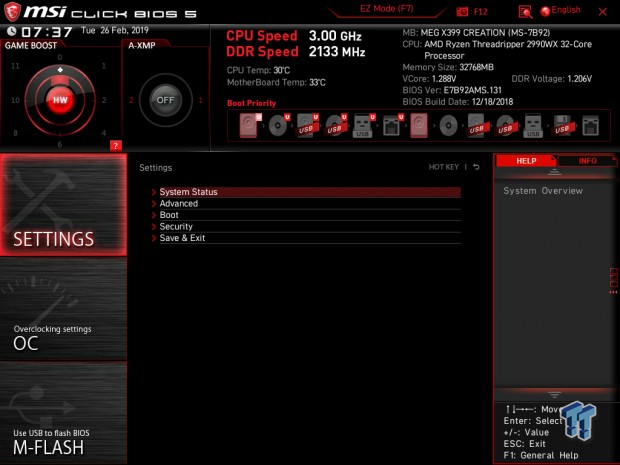This screenshot has height=465, width=620.
Task: Switch to the INFO tab
Action: click(x=587, y=161)
